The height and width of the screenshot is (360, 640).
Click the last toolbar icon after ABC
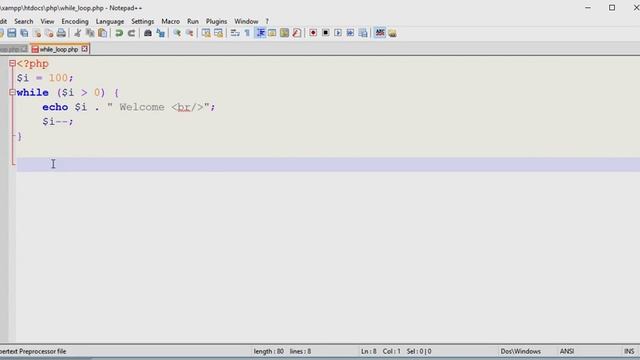click(x=392, y=33)
